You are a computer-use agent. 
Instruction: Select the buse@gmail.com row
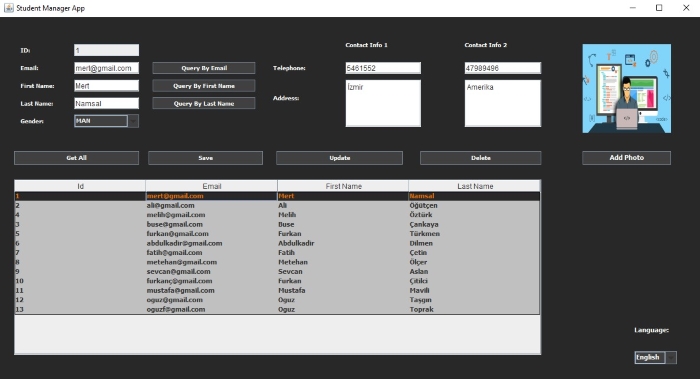277,224
